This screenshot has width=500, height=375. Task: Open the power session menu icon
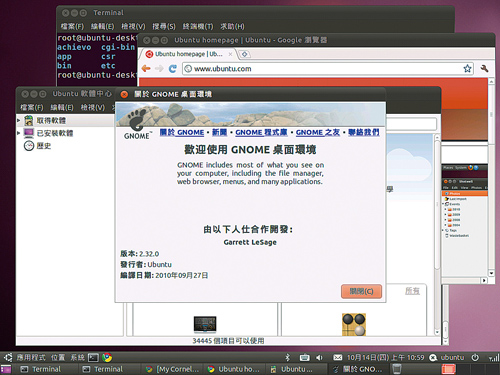(x=475, y=358)
